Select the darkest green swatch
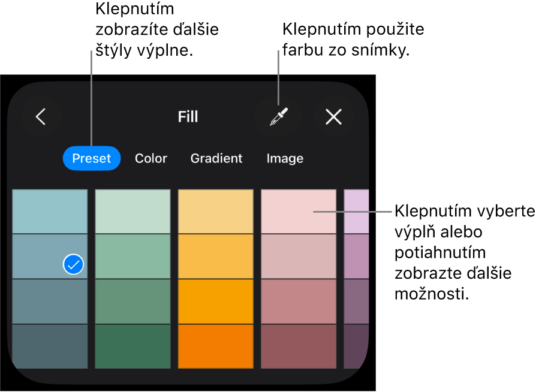 pyautogui.click(x=133, y=346)
